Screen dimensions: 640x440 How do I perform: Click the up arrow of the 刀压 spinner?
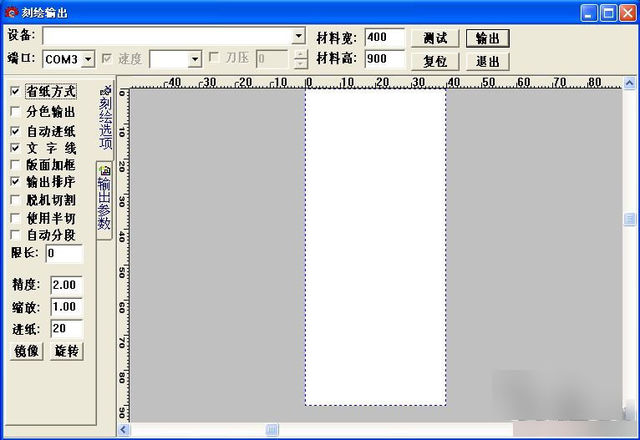pyautogui.click(x=301, y=54)
